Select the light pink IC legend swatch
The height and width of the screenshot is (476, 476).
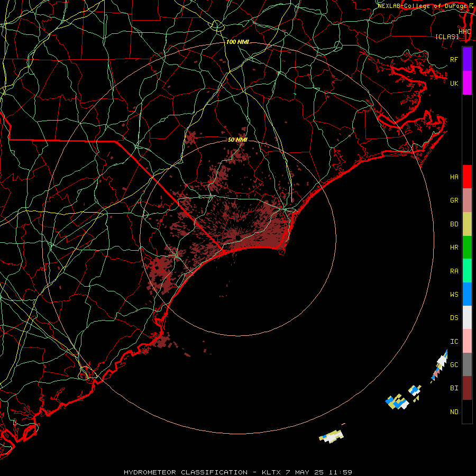click(x=467, y=341)
